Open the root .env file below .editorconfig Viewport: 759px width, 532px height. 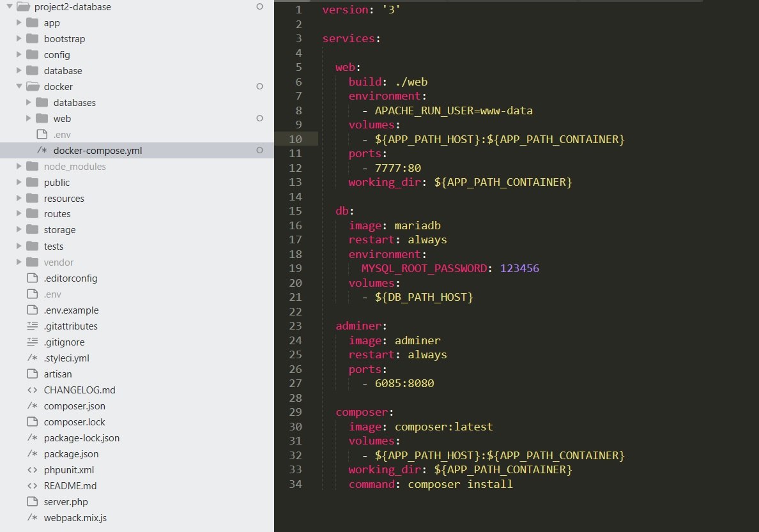(x=52, y=294)
